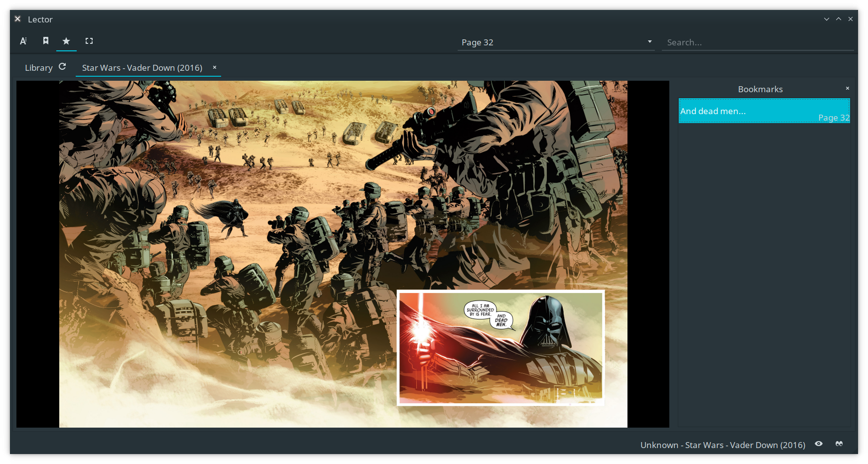Close the Bookmarks side panel
The height and width of the screenshot is (464, 868).
coord(848,88)
